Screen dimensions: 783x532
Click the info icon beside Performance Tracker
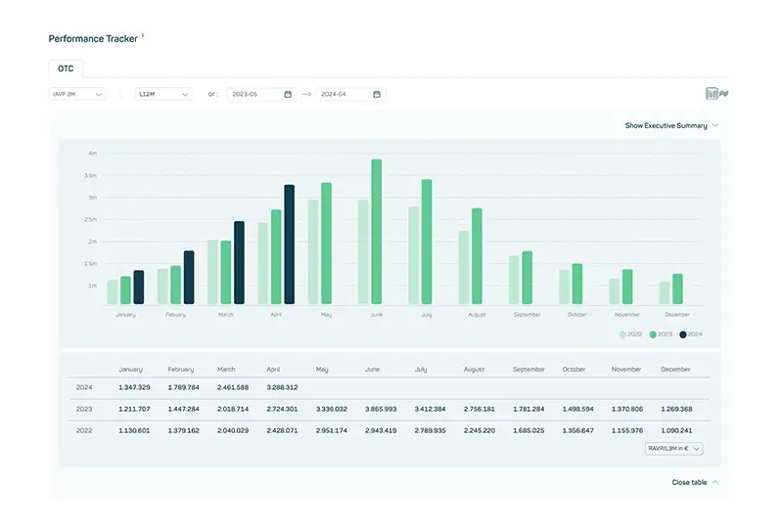(x=143, y=35)
